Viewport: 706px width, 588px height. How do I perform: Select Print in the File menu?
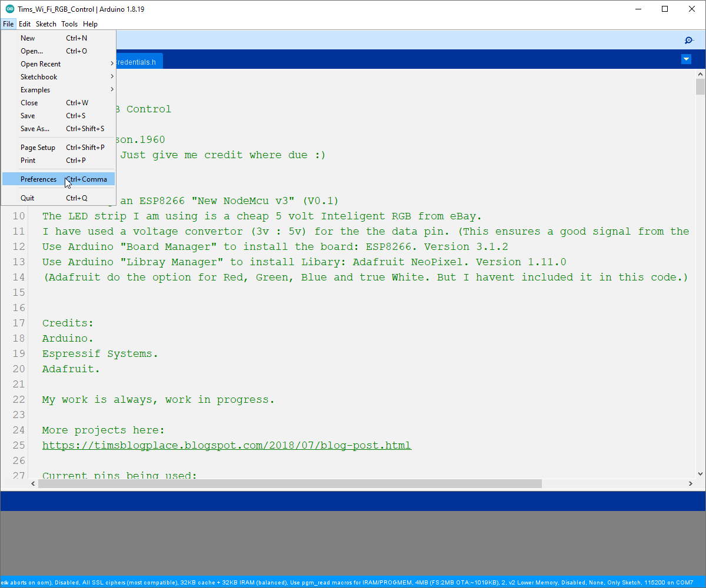(x=58, y=161)
